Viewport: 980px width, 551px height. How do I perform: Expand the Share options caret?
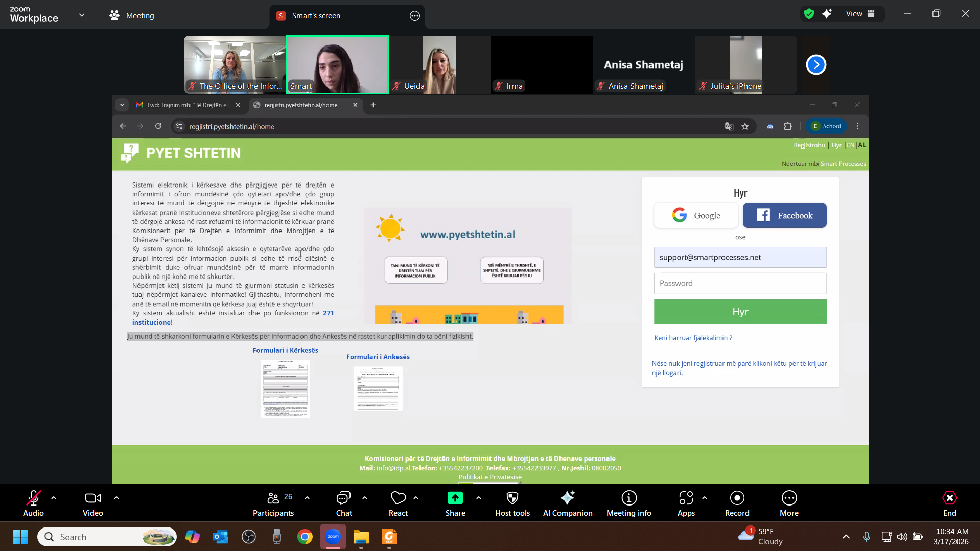478,498
